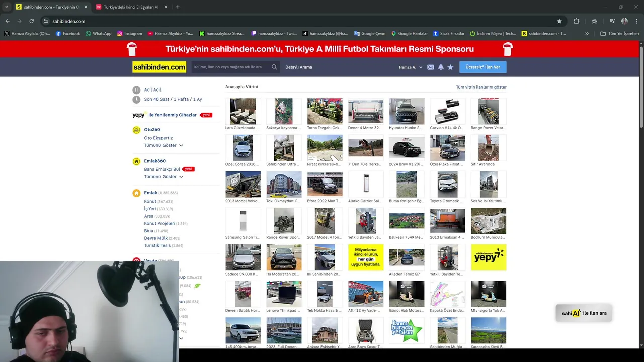Open the Google Çeviri bookmark
644x362 pixels.
tap(370, 34)
